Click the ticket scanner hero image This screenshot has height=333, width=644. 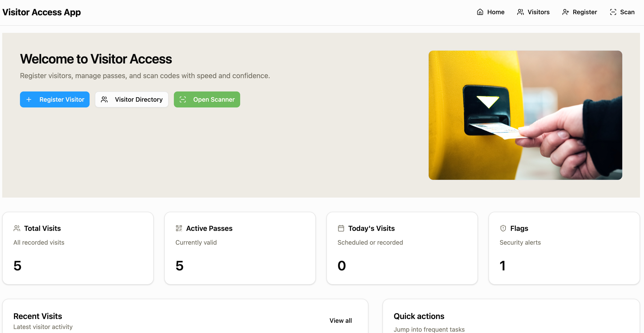click(525, 115)
